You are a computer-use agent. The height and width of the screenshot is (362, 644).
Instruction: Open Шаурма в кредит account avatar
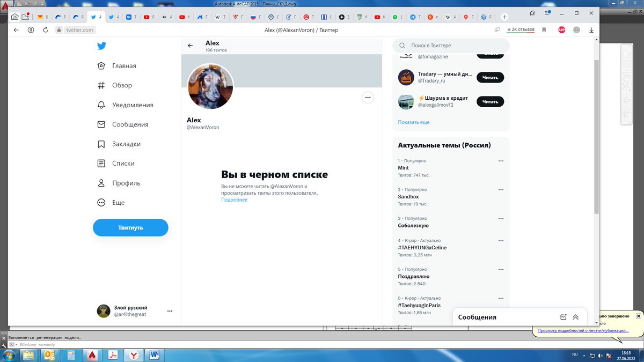(406, 101)
